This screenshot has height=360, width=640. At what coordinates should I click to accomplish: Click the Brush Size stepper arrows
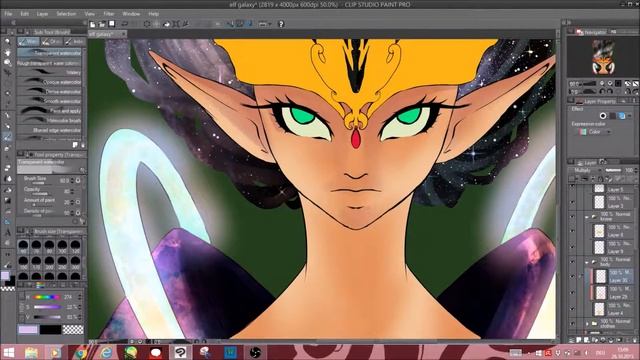coord(73,180)
